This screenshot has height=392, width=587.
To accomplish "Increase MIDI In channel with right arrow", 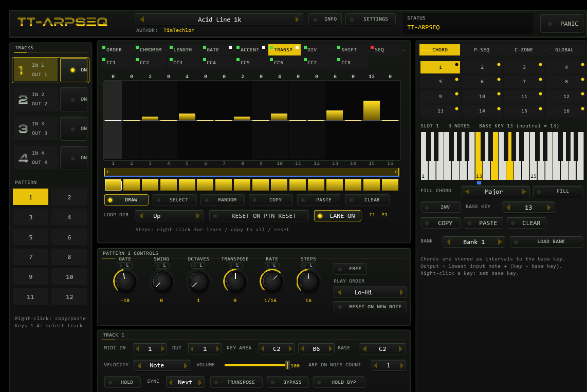I will point(163,349).
